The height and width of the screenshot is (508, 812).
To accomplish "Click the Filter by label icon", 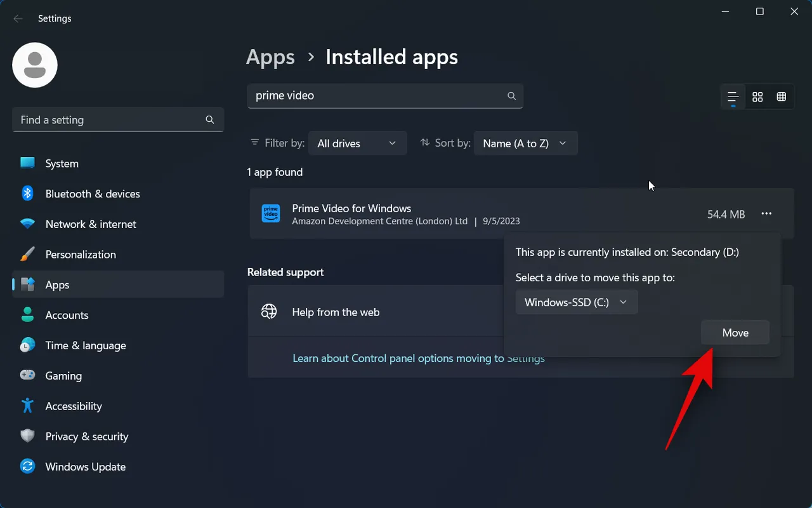I will point(255,143).
